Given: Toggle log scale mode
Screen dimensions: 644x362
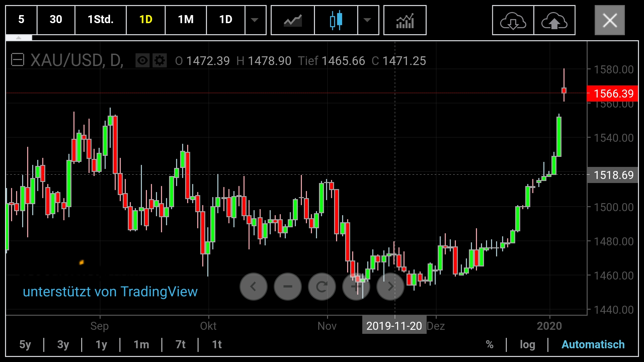Looking at the screenshot, I should click(527, 345).
